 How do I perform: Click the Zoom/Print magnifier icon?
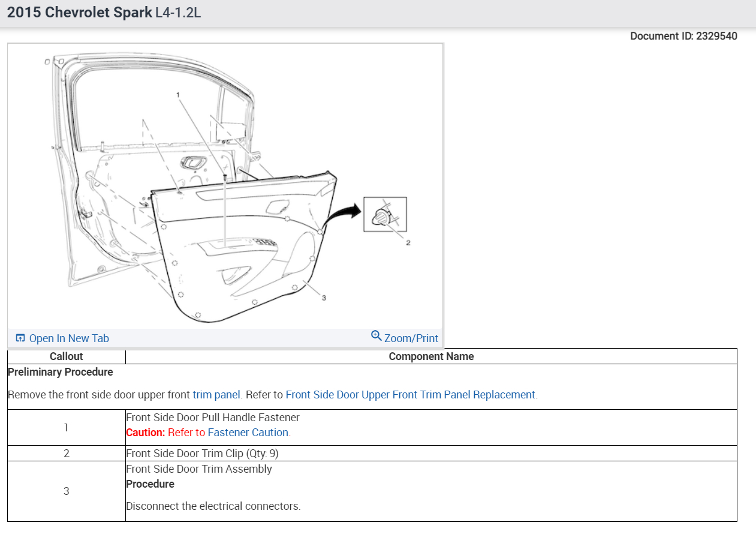377,335
